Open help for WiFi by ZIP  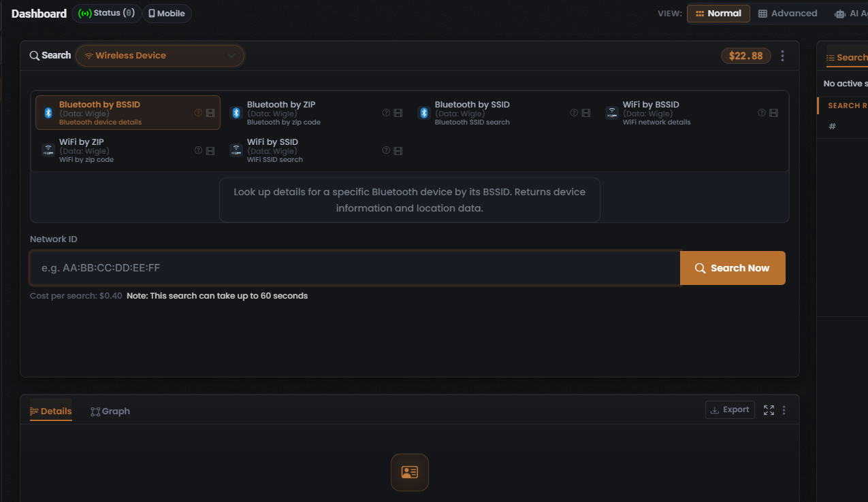198,150
